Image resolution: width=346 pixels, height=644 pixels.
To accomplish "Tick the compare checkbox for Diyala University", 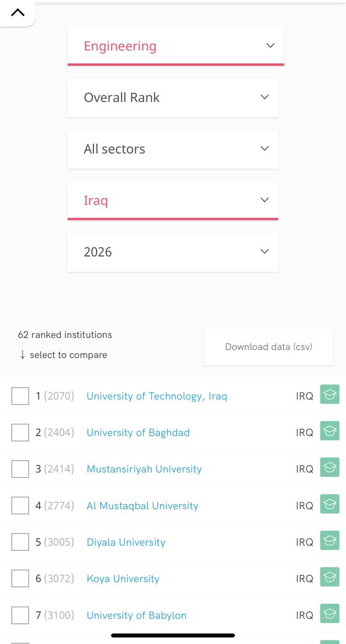I will point(20,542).
